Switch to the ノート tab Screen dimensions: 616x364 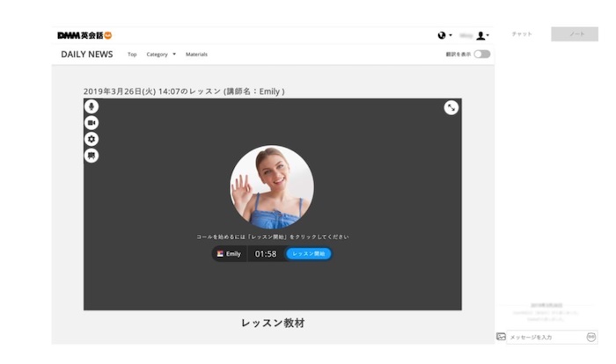[x=575, y=34]
